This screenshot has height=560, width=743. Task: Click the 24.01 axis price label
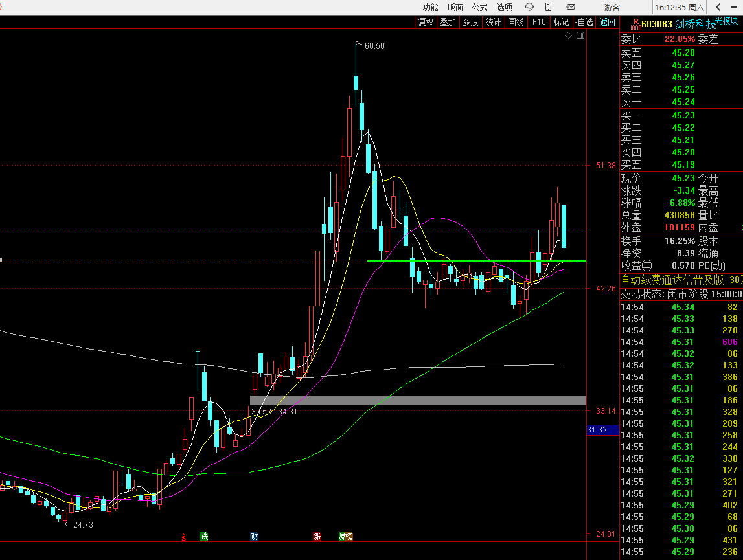coord(606,534)
